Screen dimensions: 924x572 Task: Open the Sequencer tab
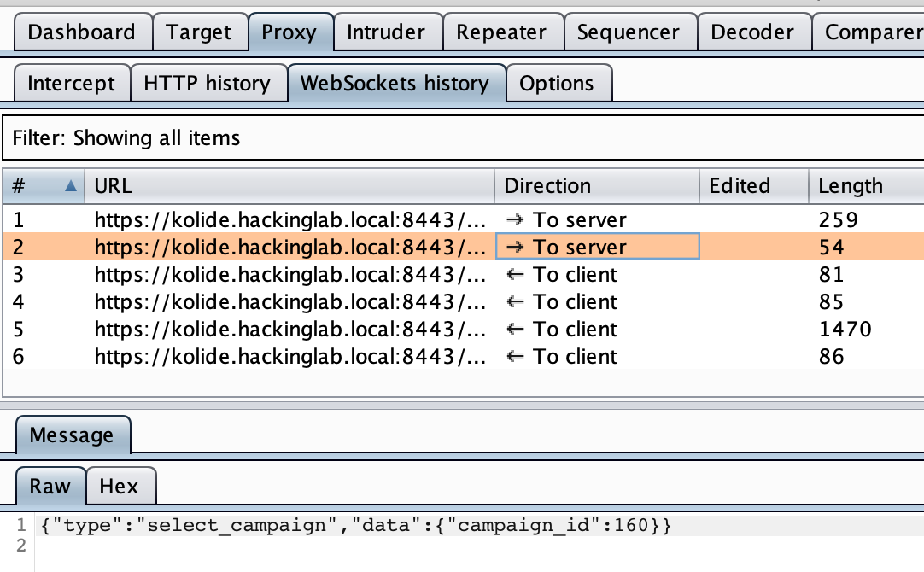629,32
